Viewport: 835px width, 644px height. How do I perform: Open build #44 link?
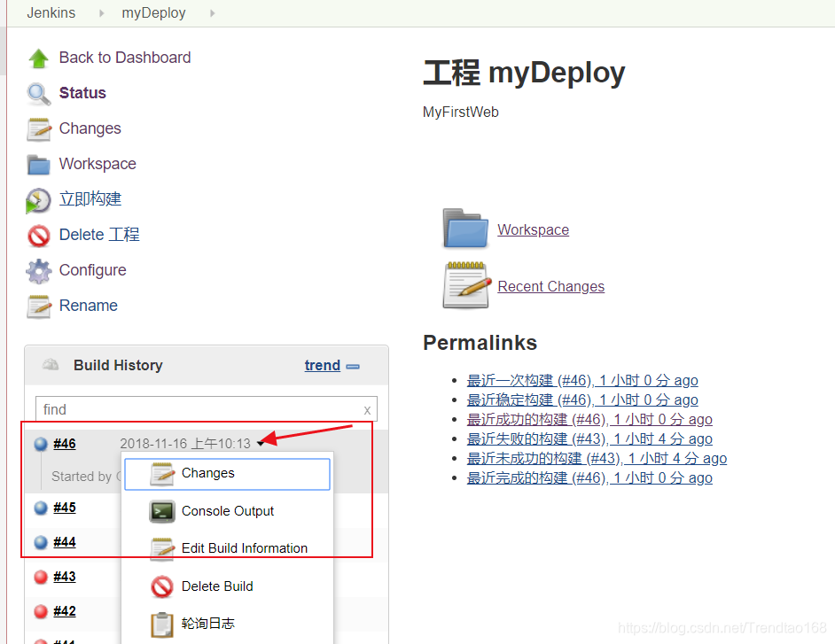(x=65, y=542)
